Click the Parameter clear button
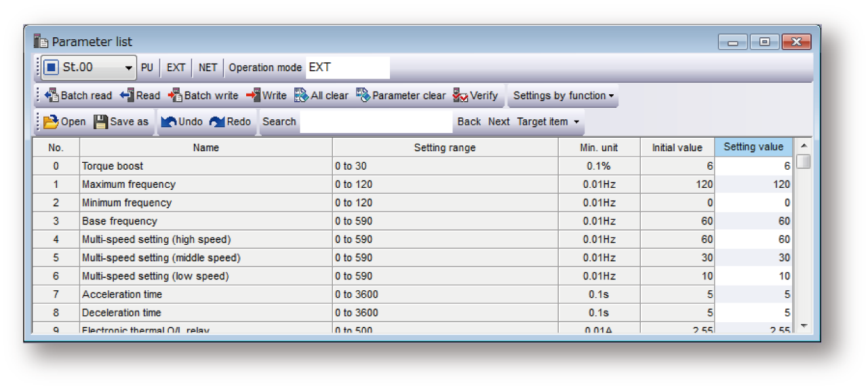The image size is (868, 388). click(401, 96)
